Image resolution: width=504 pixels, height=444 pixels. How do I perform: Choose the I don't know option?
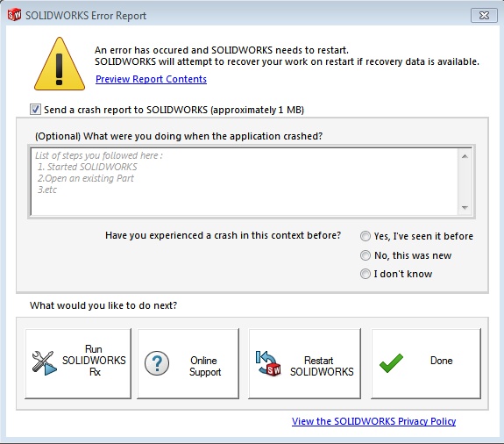[366, 274]
